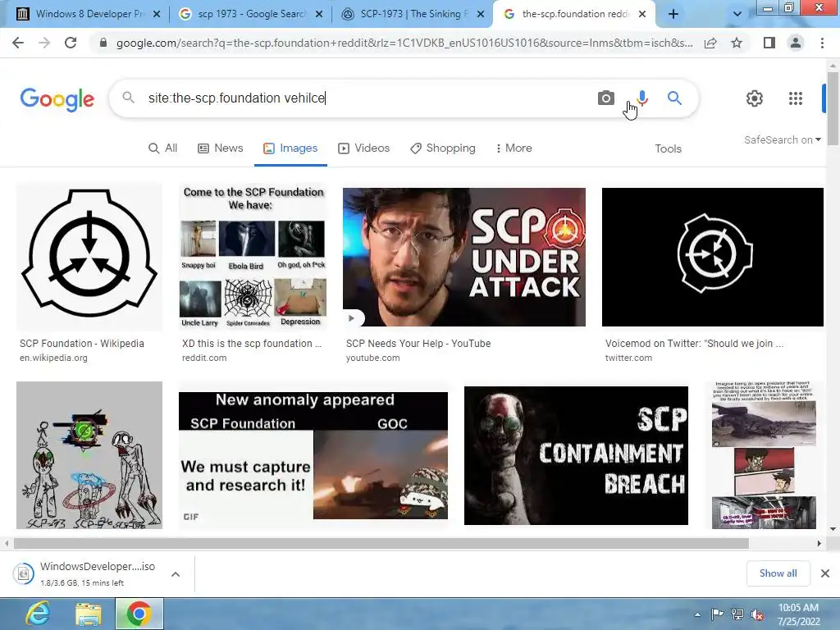
Task: Click Show all downloads
Action: (x=778, y=573)
